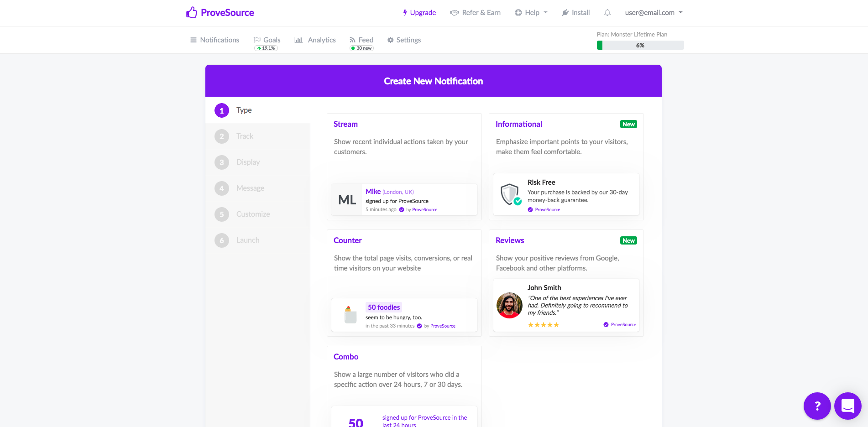
Task: Click ProveSource link in Stream preview
Action: 424,210
